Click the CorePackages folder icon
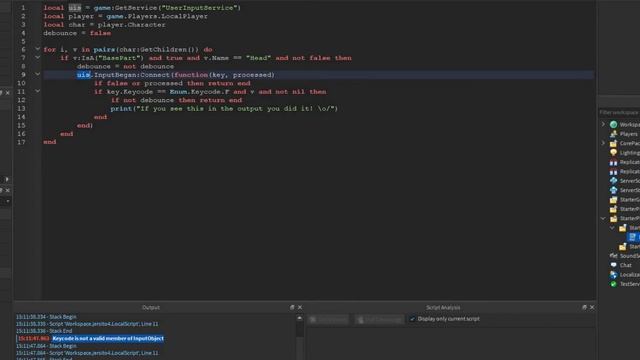The height and width of the screenshot is (360, 640). [x=613, y=143]
